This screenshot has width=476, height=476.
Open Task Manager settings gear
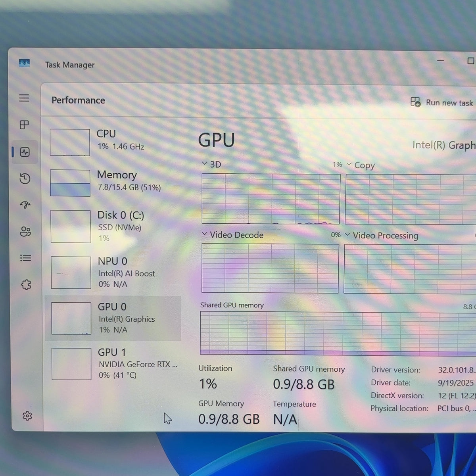(27, 416)
